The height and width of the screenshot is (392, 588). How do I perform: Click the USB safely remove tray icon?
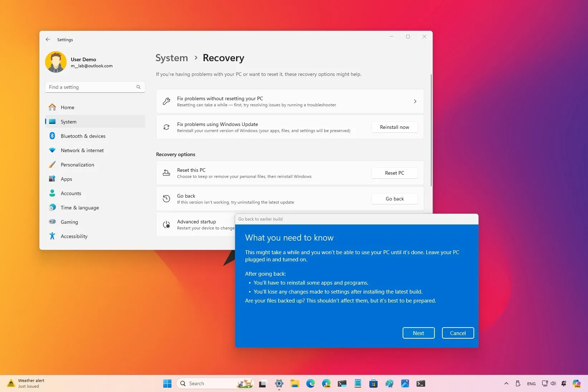[518, 383]
